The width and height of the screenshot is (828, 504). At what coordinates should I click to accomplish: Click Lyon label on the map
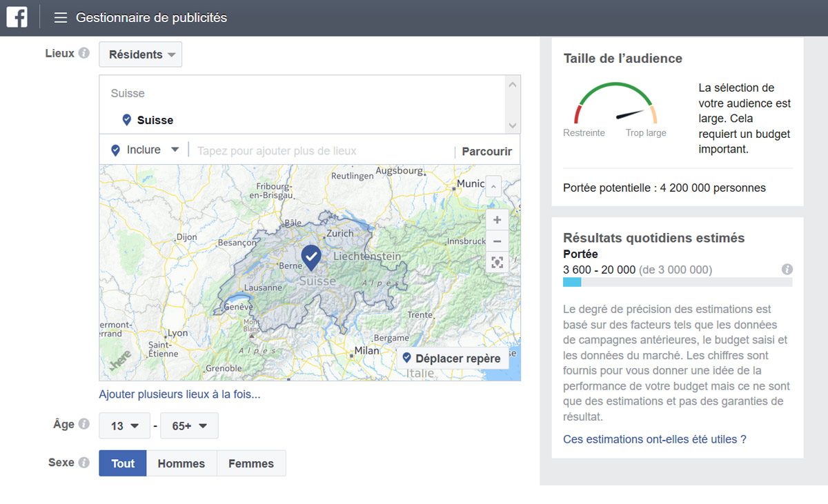pyautogui.click(x=177, y=333)
